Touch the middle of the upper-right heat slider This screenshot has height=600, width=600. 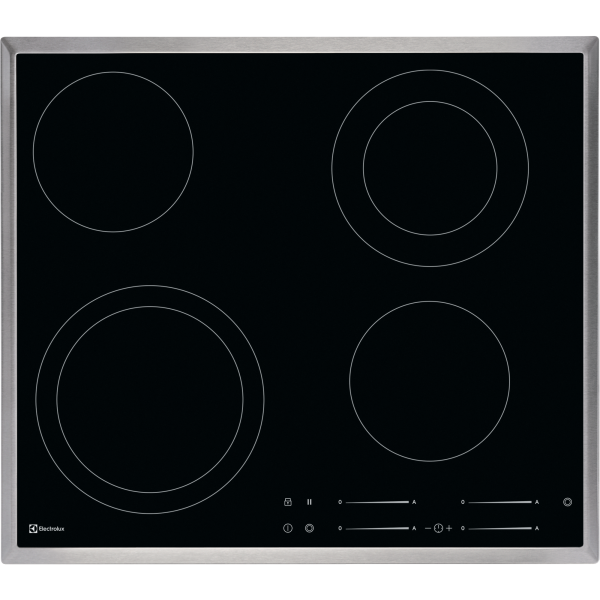click(x=501, y=501)
